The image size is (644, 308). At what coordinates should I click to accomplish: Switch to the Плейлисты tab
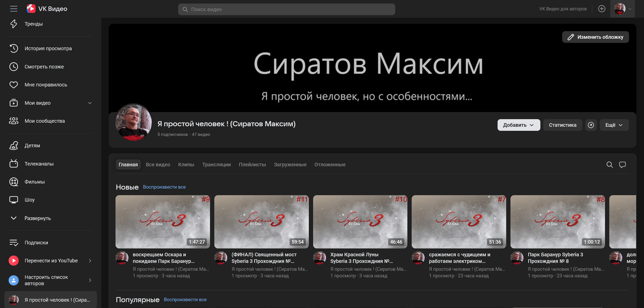[252, 165]
